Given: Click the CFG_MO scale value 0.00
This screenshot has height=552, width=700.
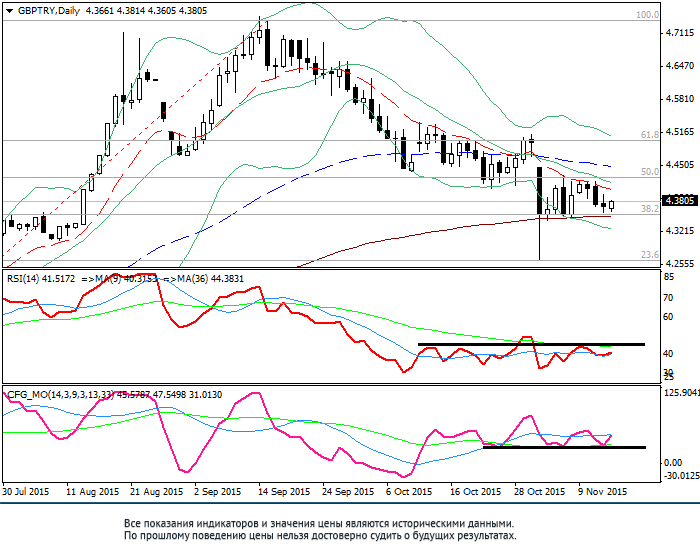Looking at the screenshot, I should tap(673, 463).
